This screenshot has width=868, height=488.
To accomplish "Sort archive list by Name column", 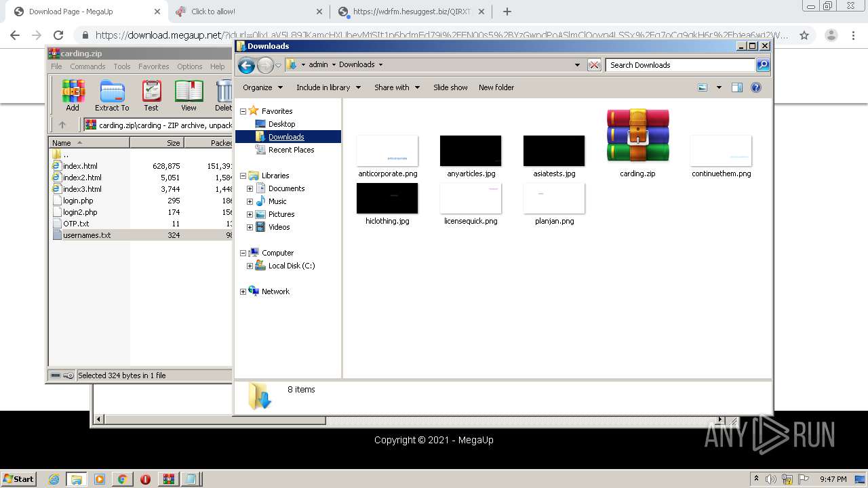I will pyautogui.click(x=89, y=143).
